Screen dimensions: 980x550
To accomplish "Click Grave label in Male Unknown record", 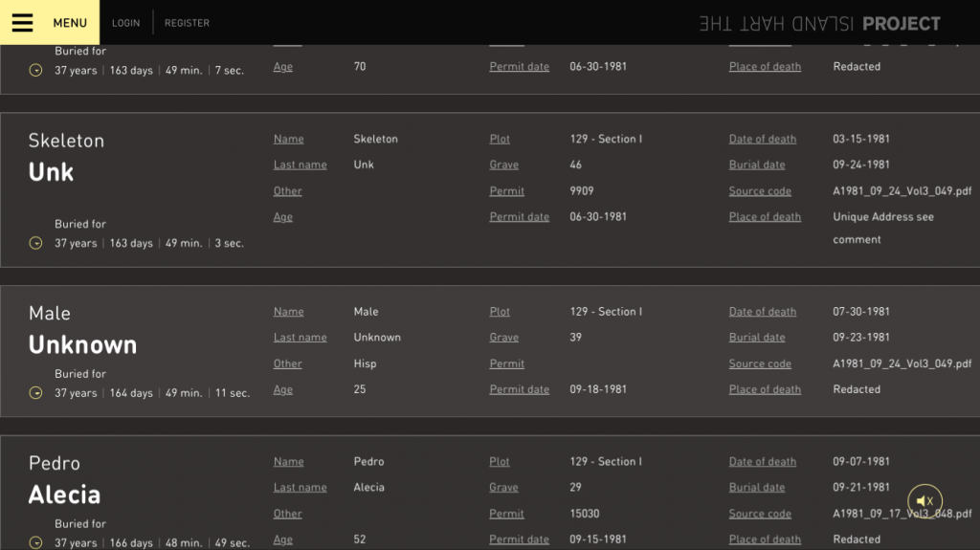I will coord(503,338).
